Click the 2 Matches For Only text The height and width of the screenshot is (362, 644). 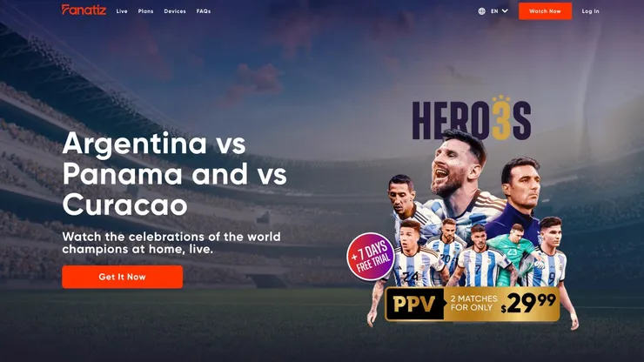click(x=473, y=303)
